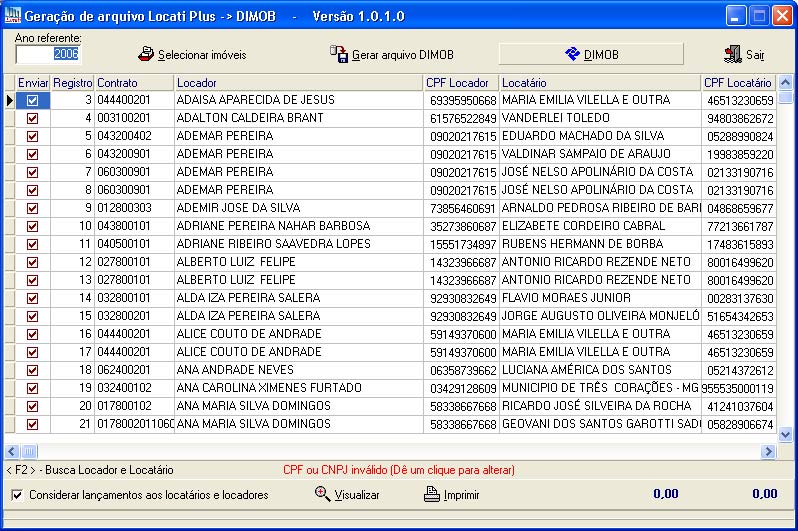The image size is (798, 531).
Task: Click the Ano referente year field
Action: pyautogui.click(x=47, y=54)
